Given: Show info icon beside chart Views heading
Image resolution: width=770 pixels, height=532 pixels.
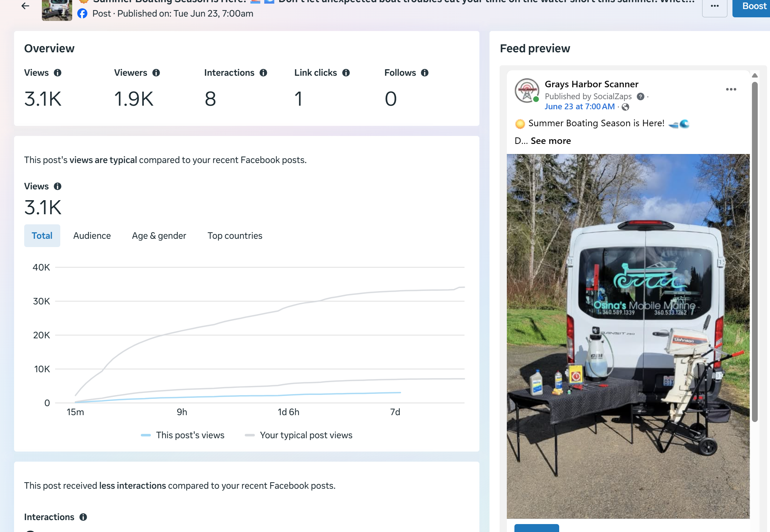Looking at the screenshot, I should click(57, 186).
